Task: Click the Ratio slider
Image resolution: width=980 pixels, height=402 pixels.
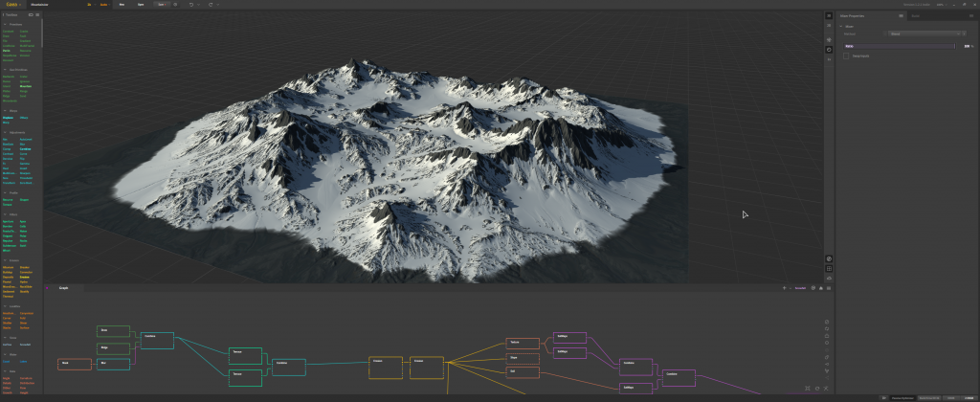Action: pos(900,46)
